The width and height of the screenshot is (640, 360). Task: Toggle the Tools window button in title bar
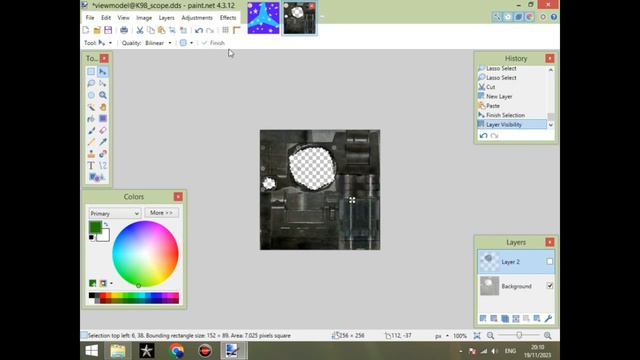[x=496, y=17]
